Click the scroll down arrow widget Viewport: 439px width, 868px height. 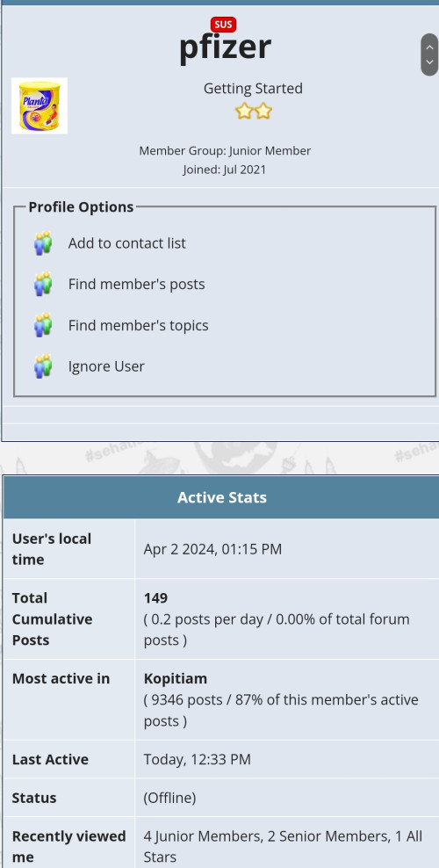point(429,62)
